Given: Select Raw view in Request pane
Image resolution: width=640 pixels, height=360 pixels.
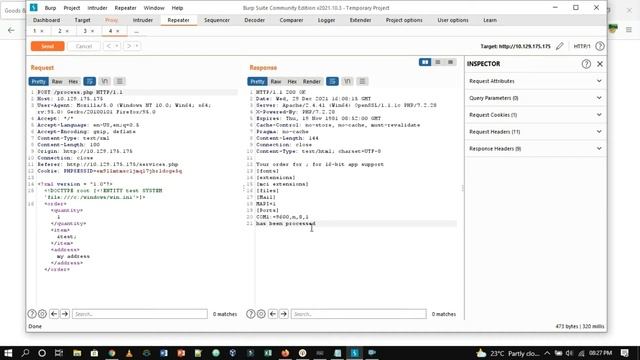Looking at the screenshot, I should click(57, 81).
